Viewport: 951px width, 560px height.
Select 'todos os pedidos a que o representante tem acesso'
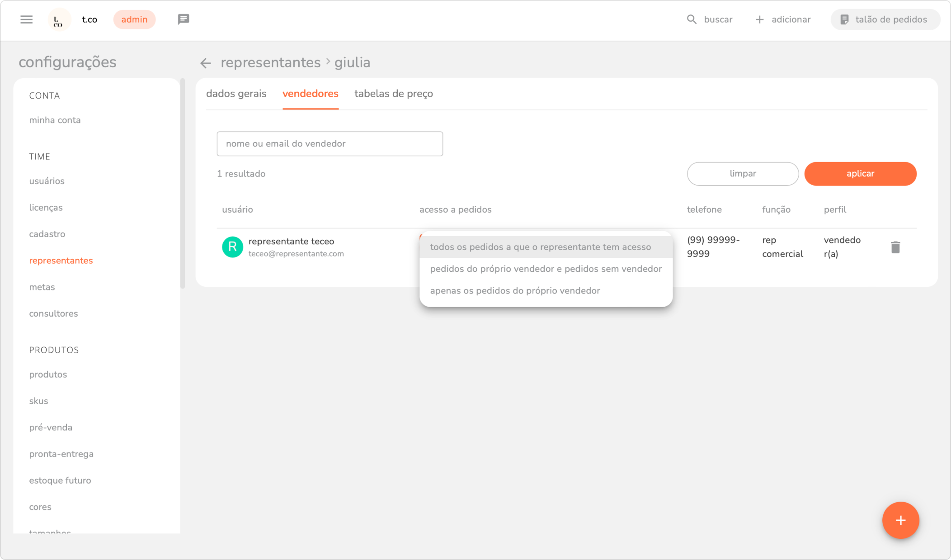pos(540,247)
